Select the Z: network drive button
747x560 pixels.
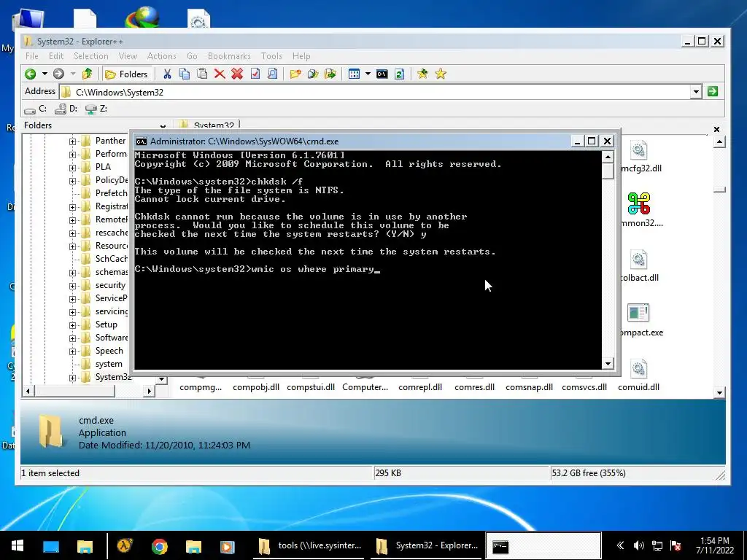[x=96, y=109]
